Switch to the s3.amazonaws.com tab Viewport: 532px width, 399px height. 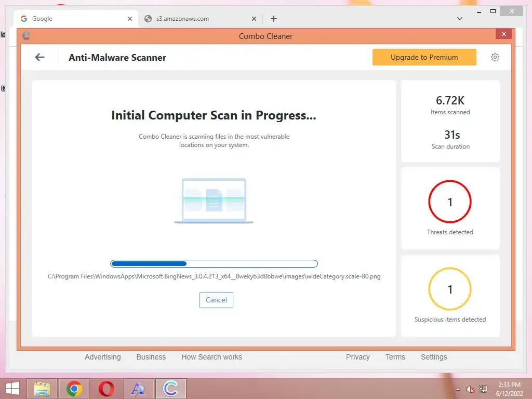(x=200, y=19)
